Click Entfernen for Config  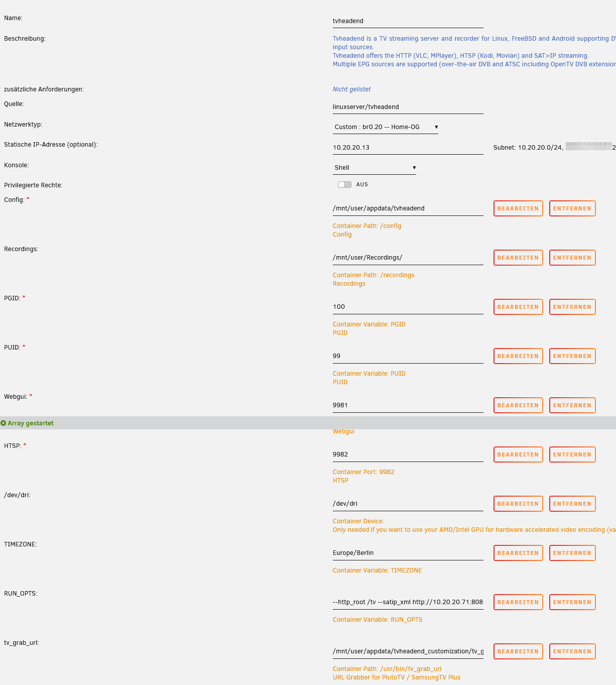click(x=572, y=208)
